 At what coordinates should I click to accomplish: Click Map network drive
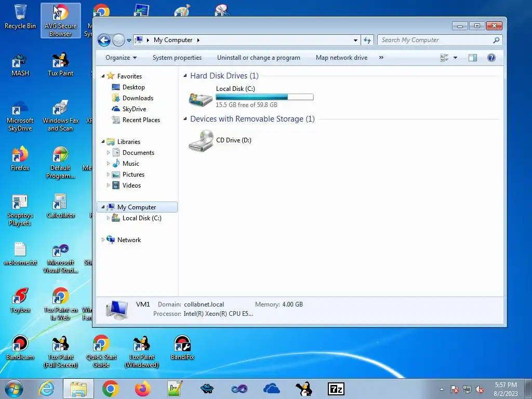click(341, 58)
